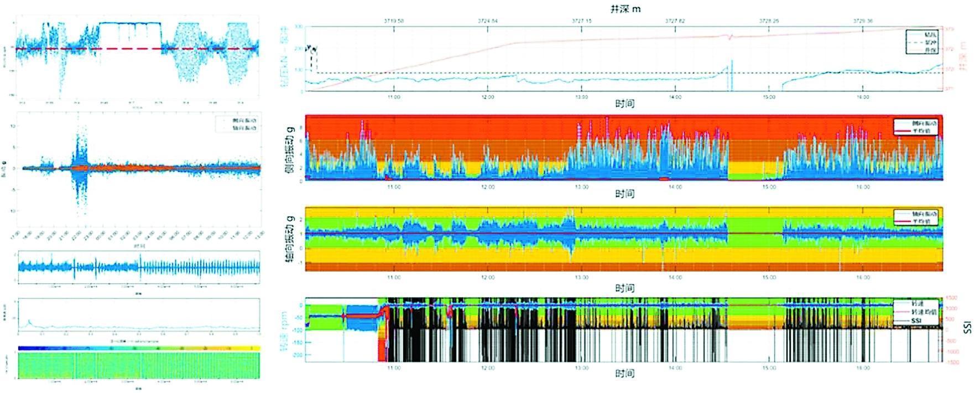The height and width of the screenshot is (393, 980).
Task: Click the rainbow color bar above the spectrogram
Action: pos(139,348)
